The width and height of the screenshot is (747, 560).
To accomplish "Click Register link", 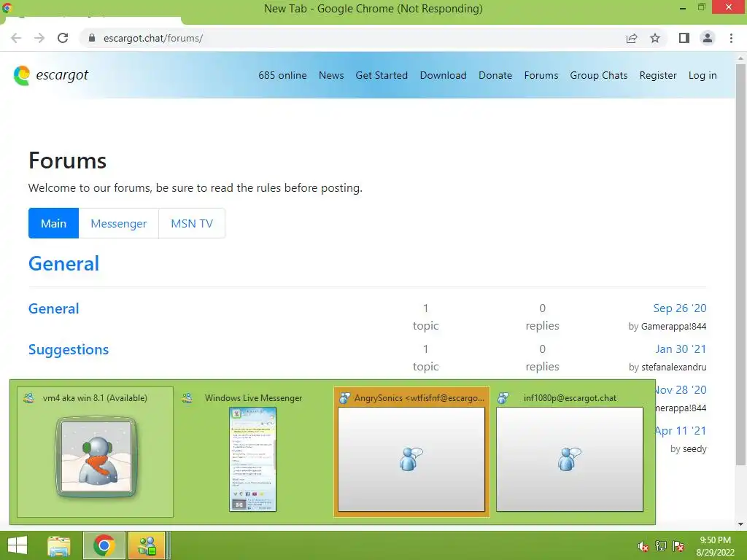I will coord(658,75).
